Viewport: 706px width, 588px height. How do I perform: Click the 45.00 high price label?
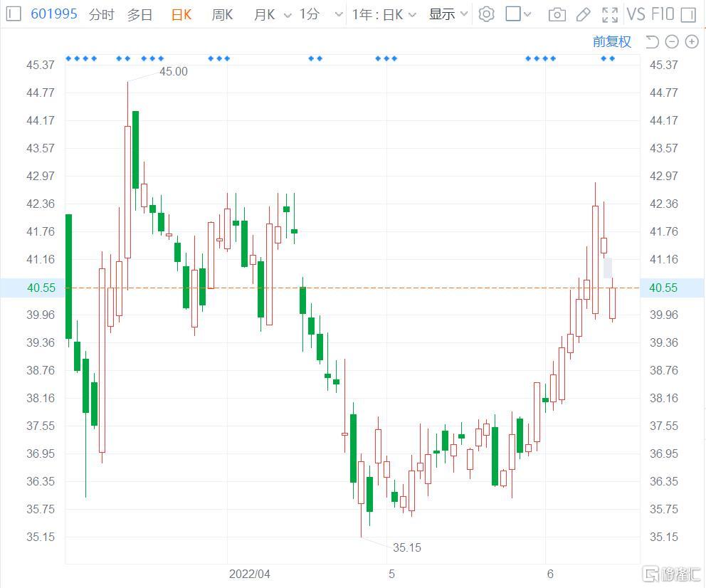pos(174,72)
